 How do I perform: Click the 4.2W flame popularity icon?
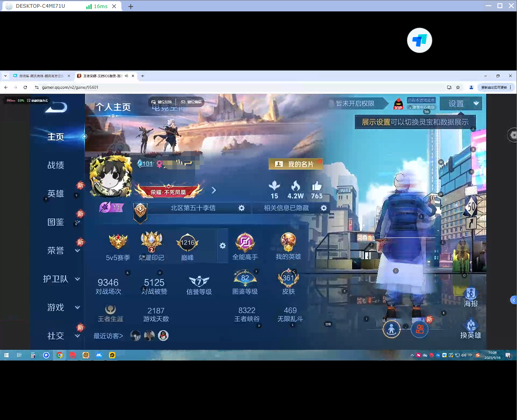[295, 186]
